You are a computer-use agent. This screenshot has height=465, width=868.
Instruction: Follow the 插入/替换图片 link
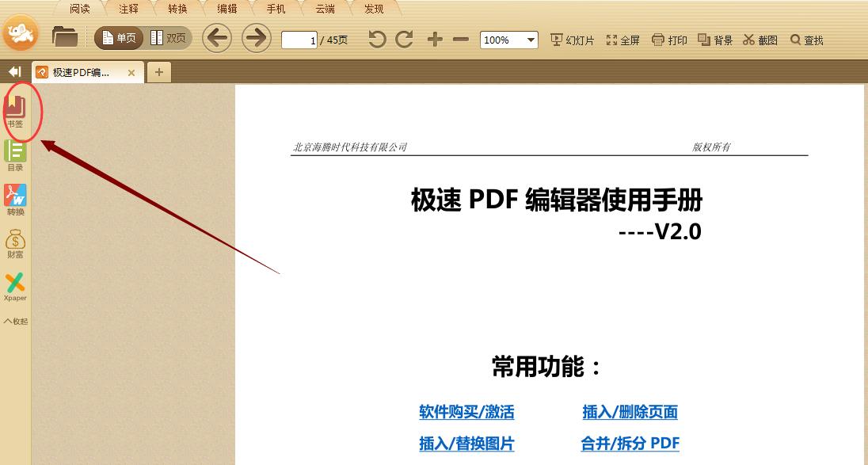466,444
